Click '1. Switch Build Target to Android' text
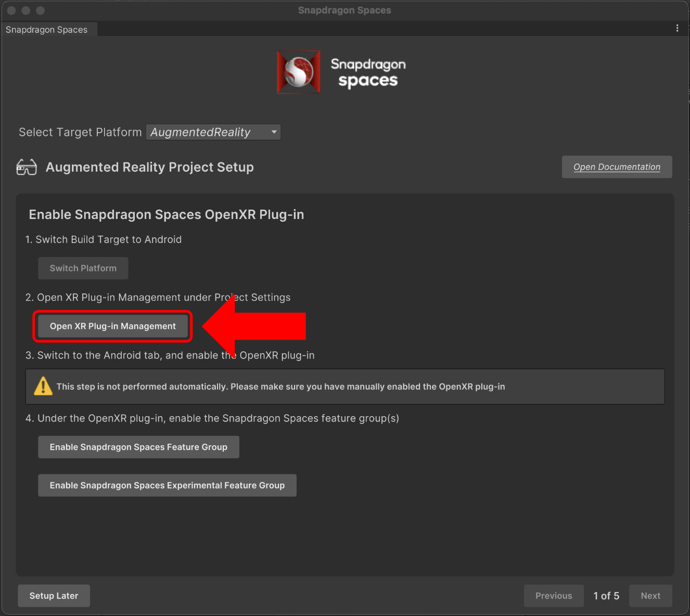This screenshot has height=616, width=690. pyautogui.click(x=104, y=239)
